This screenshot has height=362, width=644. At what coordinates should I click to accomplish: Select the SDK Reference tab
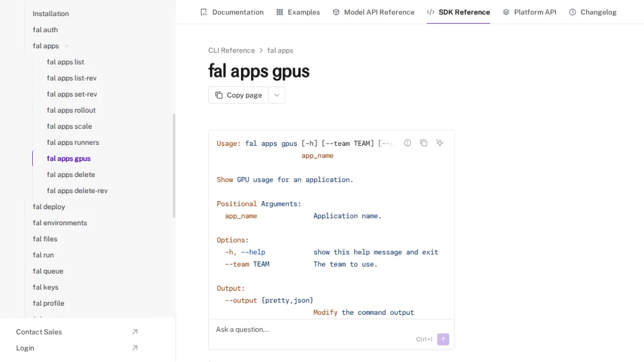(x=458, y=12)
